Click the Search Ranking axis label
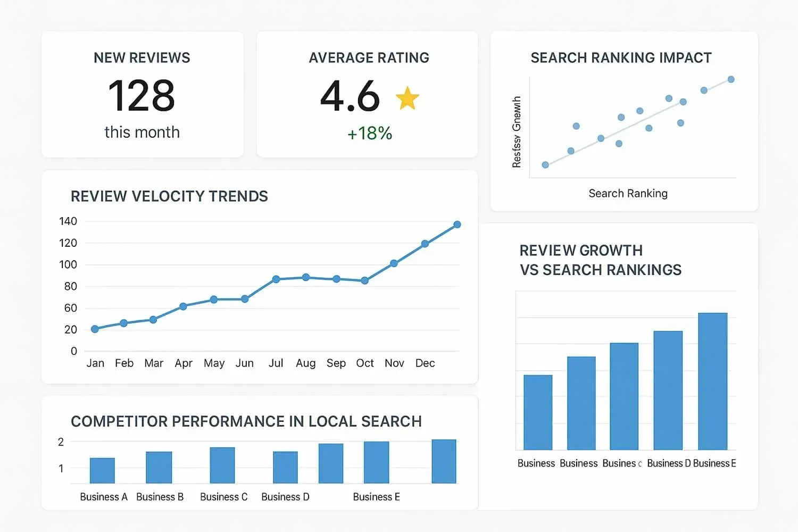Image resolution: width=798 pixels, height=532 pixels. [x=628, y=193]
